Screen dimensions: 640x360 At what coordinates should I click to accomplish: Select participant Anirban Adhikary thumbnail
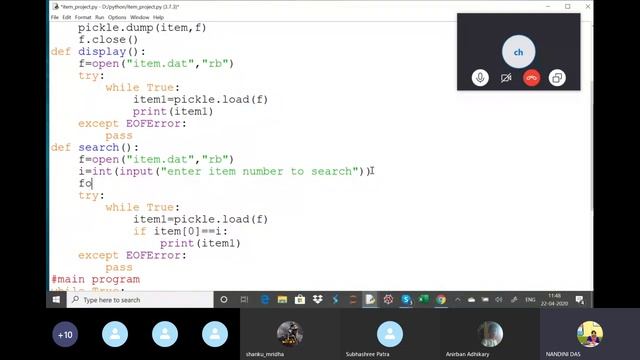point(489,334)
